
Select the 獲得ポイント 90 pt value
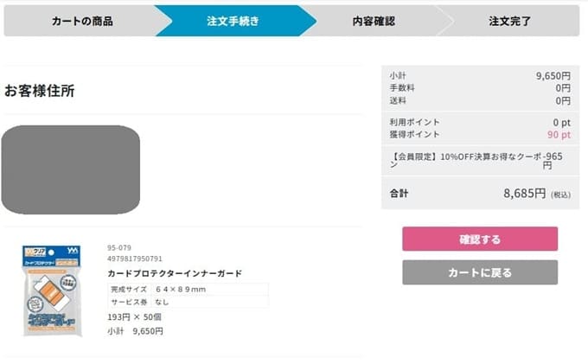coord(559,135)
